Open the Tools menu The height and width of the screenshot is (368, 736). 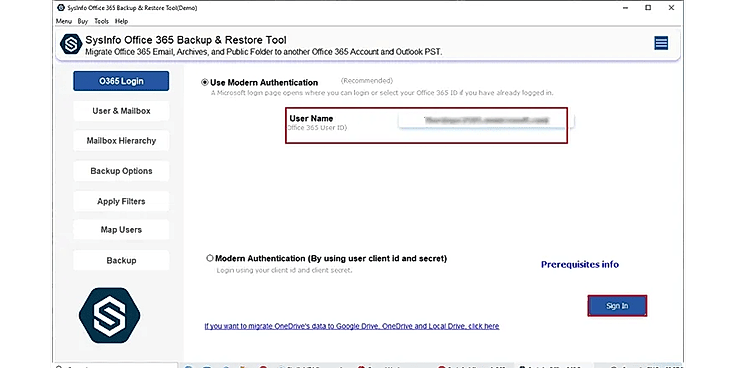[101, 21]
